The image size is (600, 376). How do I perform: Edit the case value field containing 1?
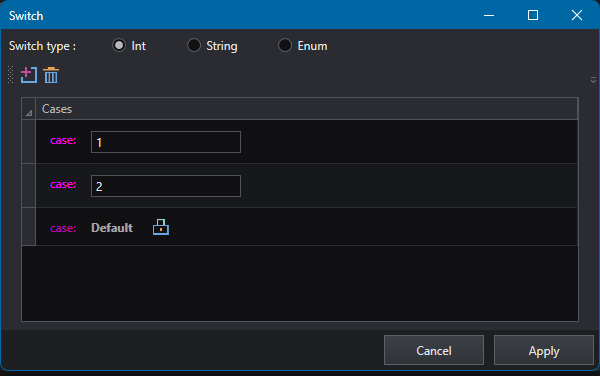pyautogui.click(x=166, y=142)
